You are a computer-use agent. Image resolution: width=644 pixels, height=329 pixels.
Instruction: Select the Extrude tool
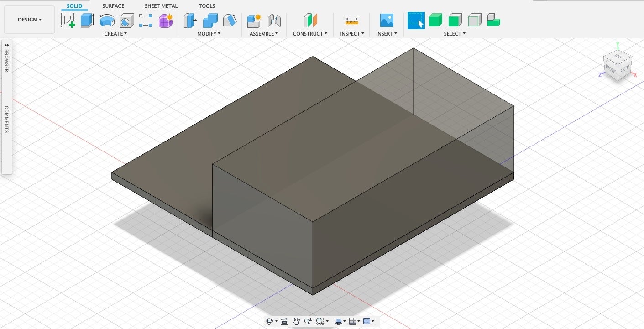(87, 21)
